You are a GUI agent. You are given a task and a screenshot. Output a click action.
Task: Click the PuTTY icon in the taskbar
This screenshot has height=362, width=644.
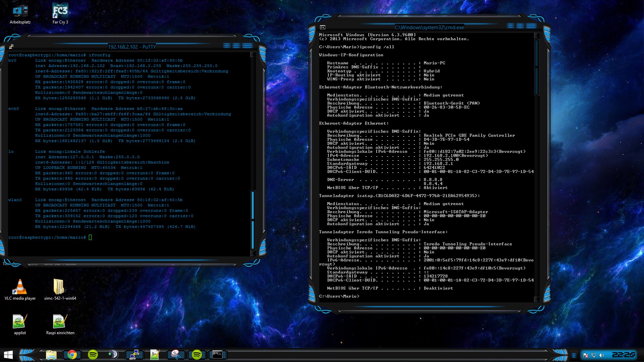[x=135, y=355]
